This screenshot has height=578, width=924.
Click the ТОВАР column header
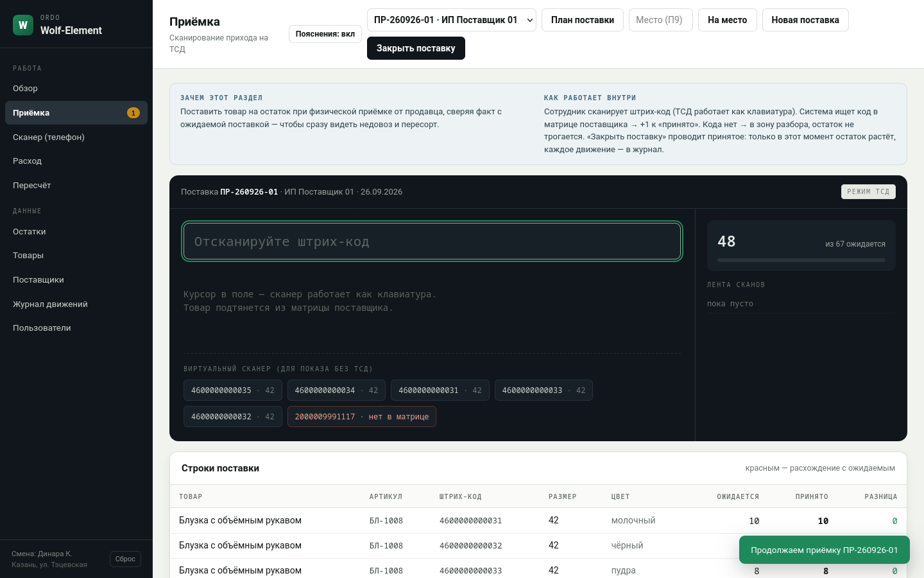[191, 497]
